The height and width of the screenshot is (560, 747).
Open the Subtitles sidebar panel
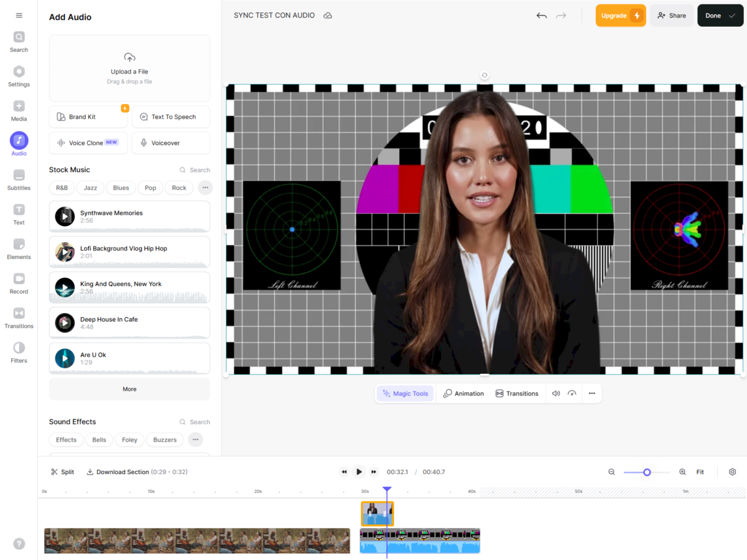[19, 180]
